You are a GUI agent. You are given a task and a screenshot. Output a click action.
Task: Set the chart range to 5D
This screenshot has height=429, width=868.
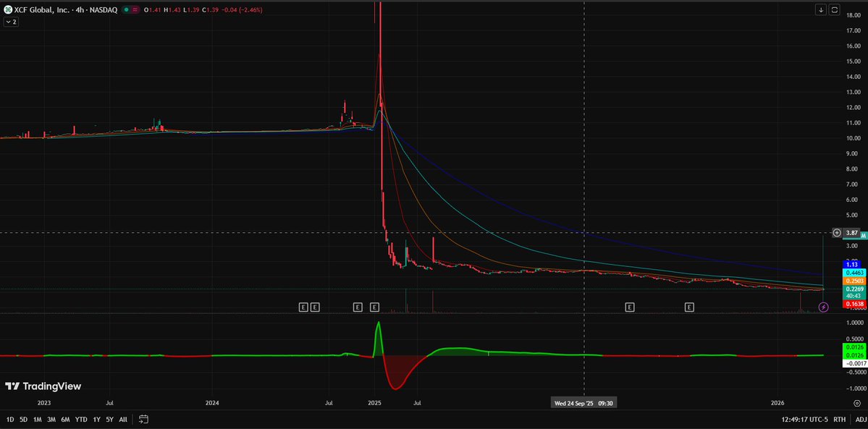pos(23,420)
